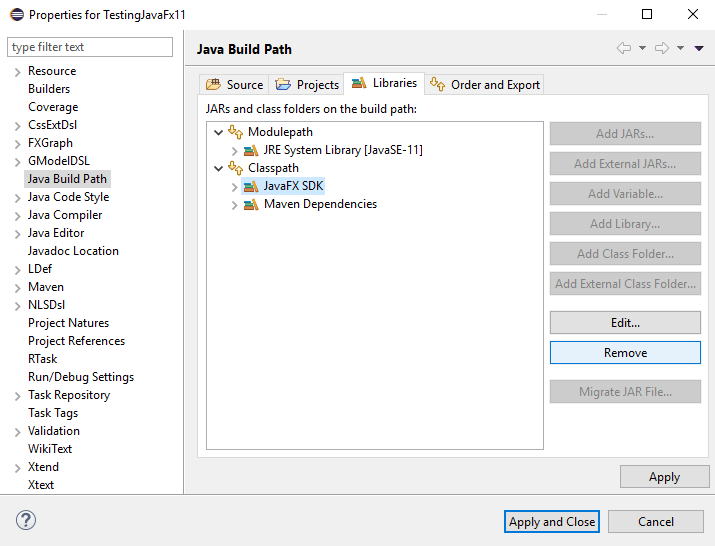Image resolution: width=715 pixels, height=546 pixels.
Task: Expand the JRE System Library node
Action: tap(234, 151)
